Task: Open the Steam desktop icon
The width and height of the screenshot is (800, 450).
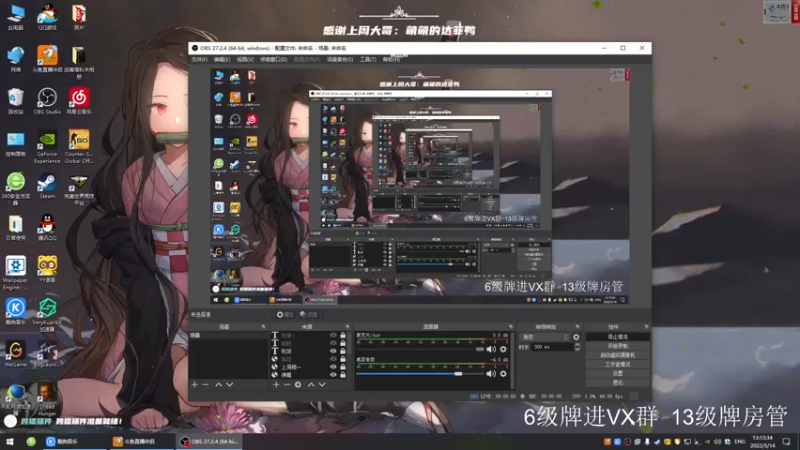Action: [x=47, y=186]
